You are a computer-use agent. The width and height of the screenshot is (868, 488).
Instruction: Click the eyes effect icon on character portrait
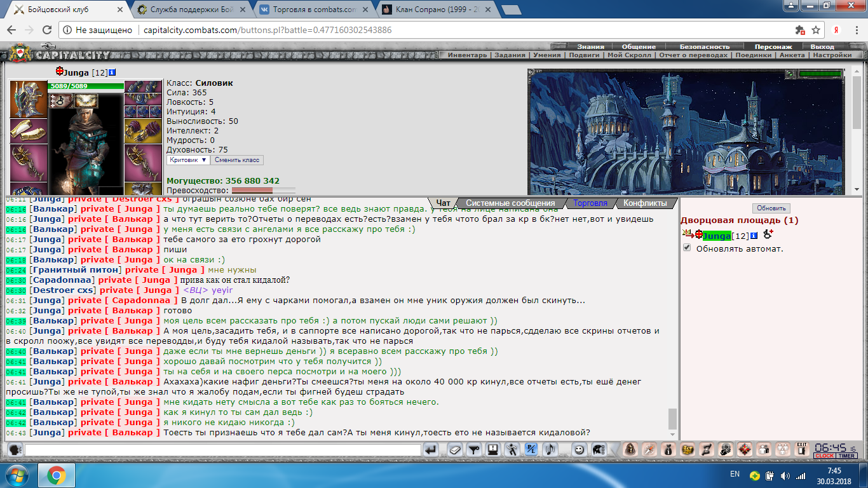pos(87,100)
